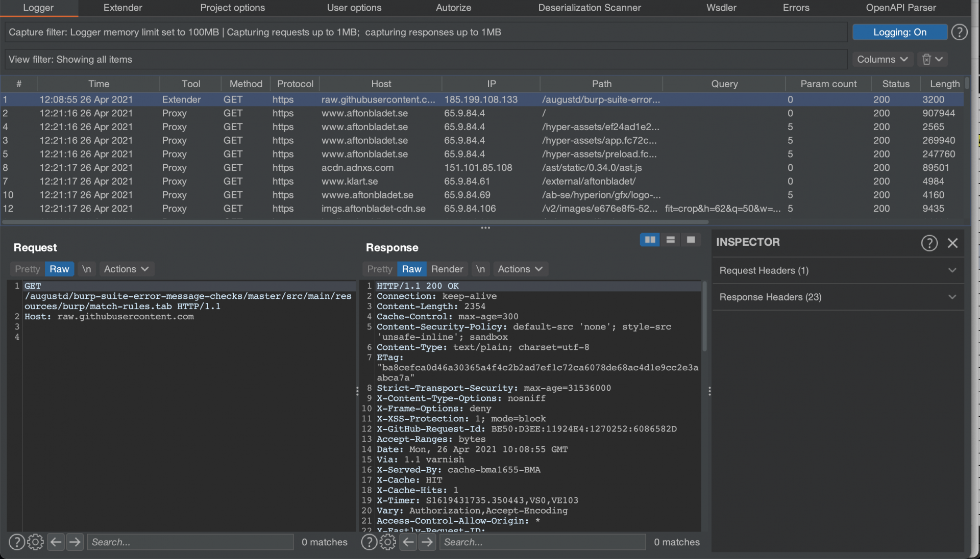The height and width of the screenshot is (559, 980).
Task: Select row with length 907944
Action: click(482, 113)
